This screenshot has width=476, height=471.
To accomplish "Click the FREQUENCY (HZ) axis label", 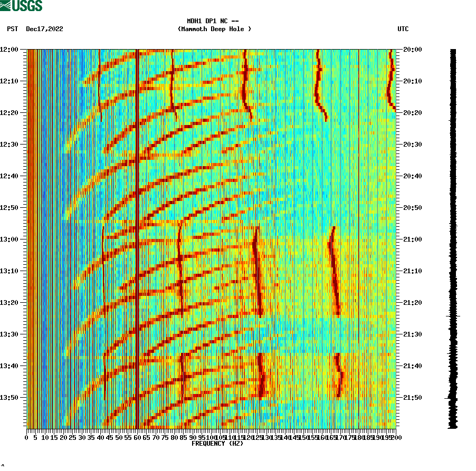I will click(216, 444).
